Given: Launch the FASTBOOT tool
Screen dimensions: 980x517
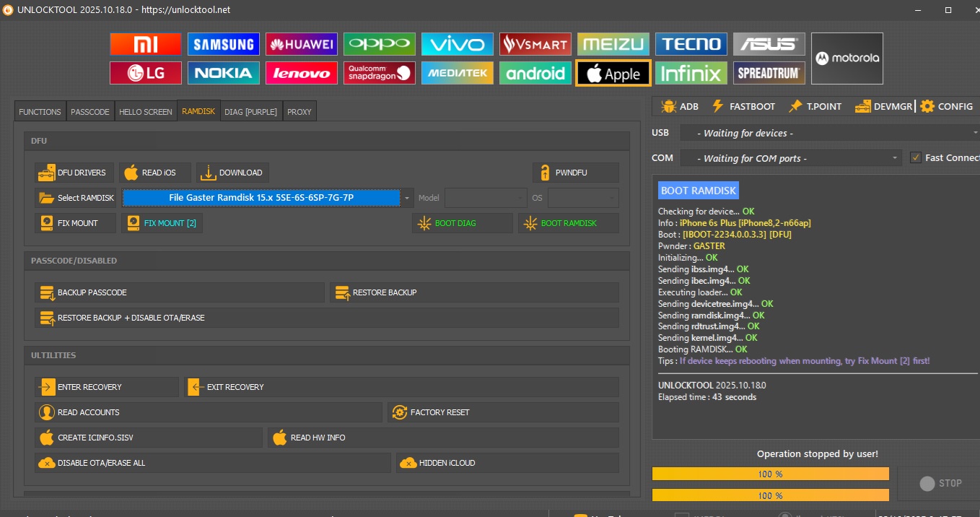Looking at the screenshot, I should (743, 106).
